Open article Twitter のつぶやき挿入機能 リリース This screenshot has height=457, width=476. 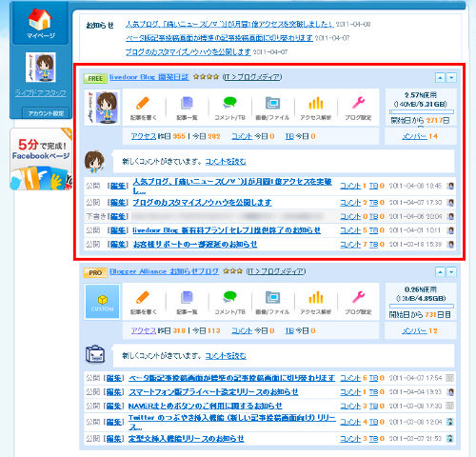tap(232, 422)
